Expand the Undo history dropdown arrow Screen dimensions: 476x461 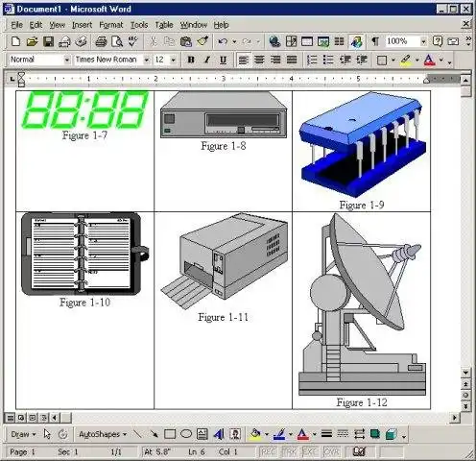(x=234, y=41)
